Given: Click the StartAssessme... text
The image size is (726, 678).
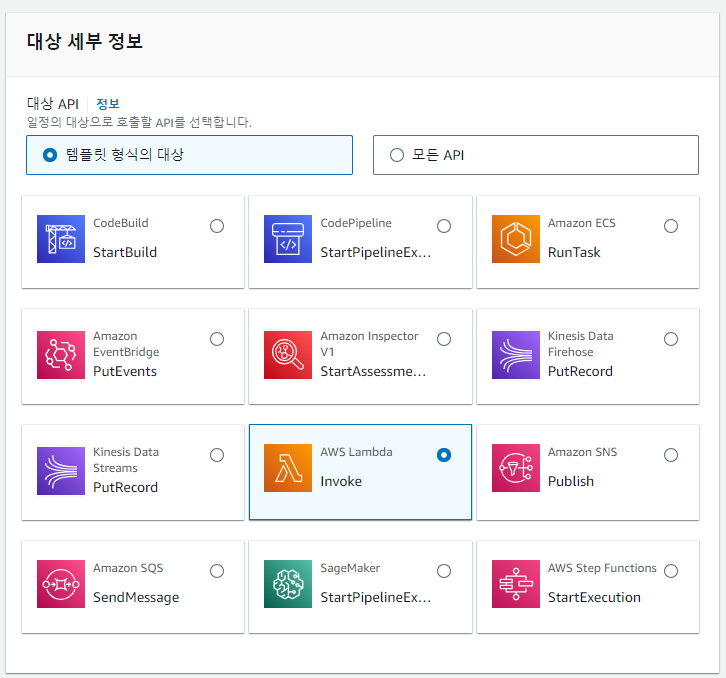Looking at the screenshot, I should click(x=373, y=371).
